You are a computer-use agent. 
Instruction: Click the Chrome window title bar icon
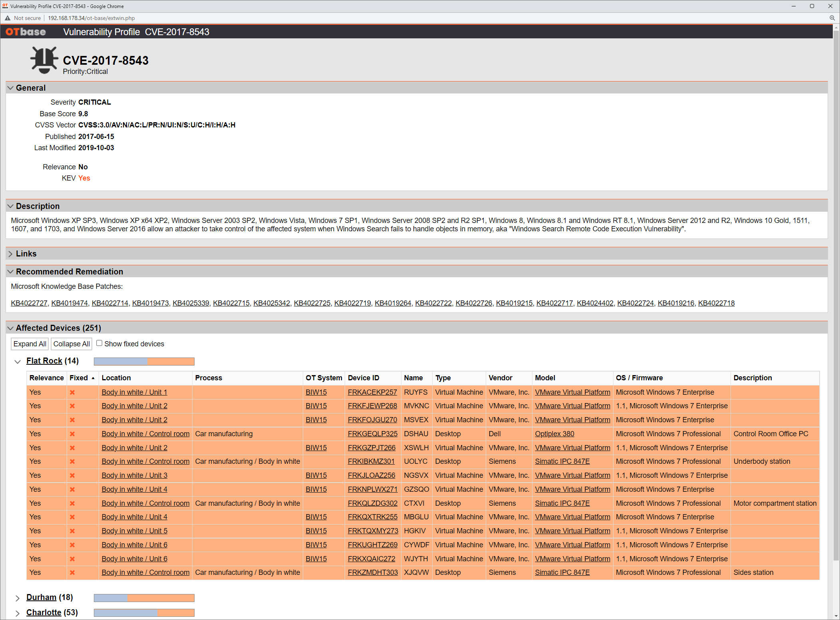tap(5, 6)
